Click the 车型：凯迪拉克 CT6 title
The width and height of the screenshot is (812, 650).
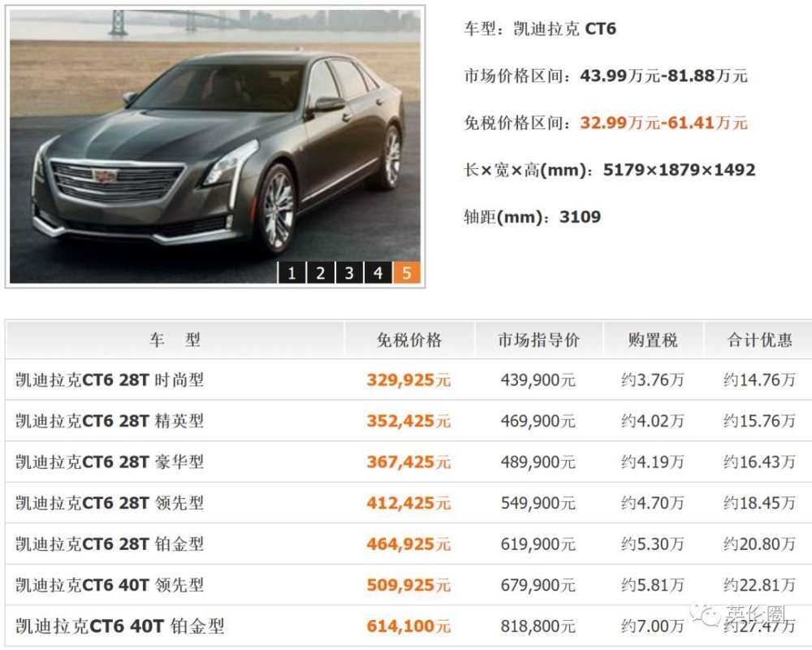540,28
